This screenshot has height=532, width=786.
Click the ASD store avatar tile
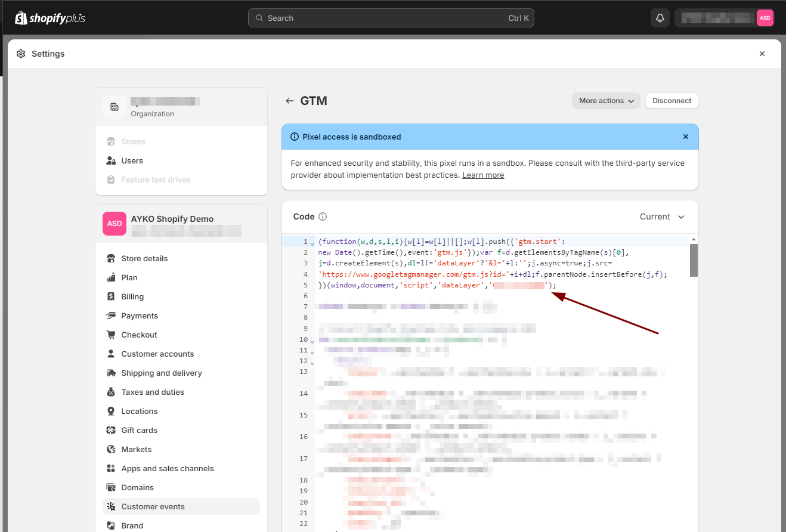(x=115, y=224)
